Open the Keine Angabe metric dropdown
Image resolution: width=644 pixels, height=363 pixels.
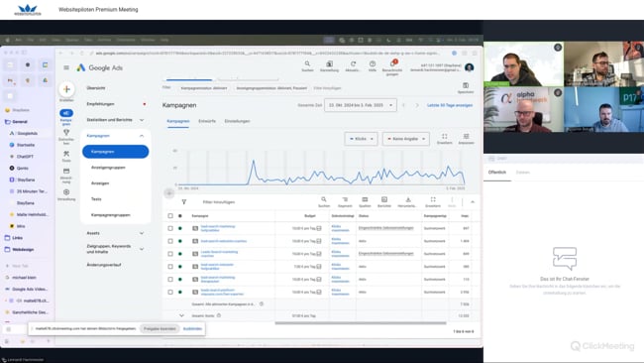pos(406,139)
